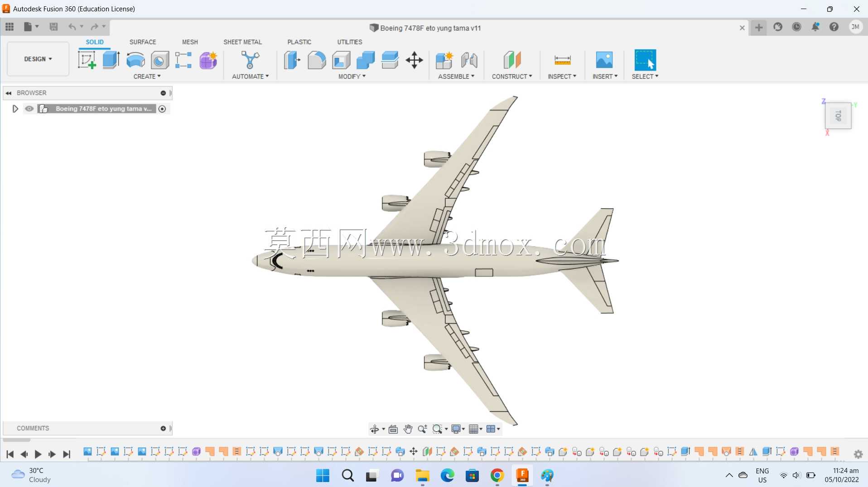Open the Construct dropdown menu
The width and height of the screenshot is (868, 487).
click(x=512, y=76)
